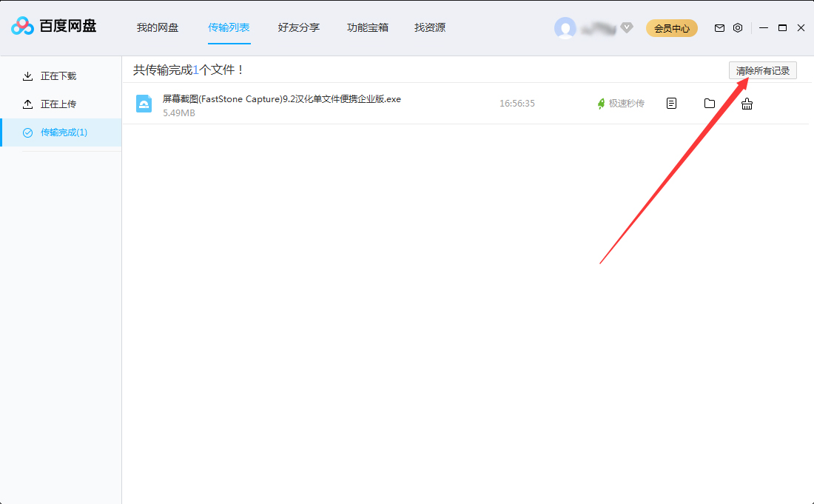Open containing folder icon for the downloaded file
The image size is (814, 504).
709,103
